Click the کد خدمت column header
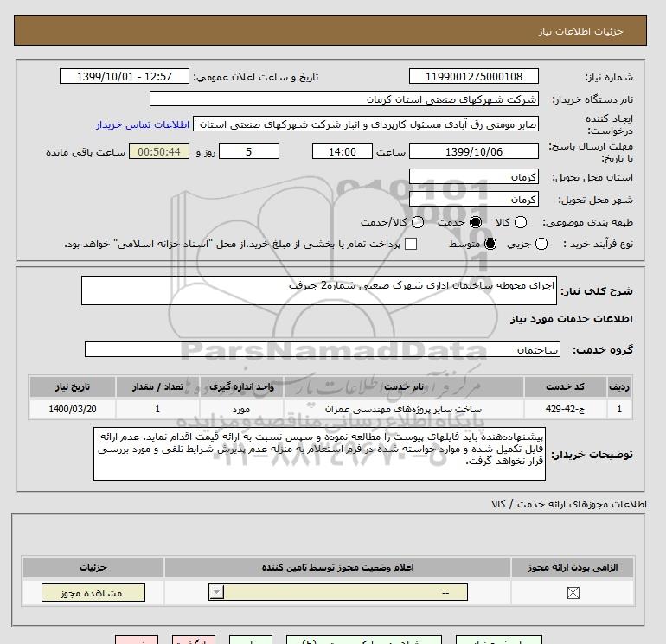 (566, 386)
